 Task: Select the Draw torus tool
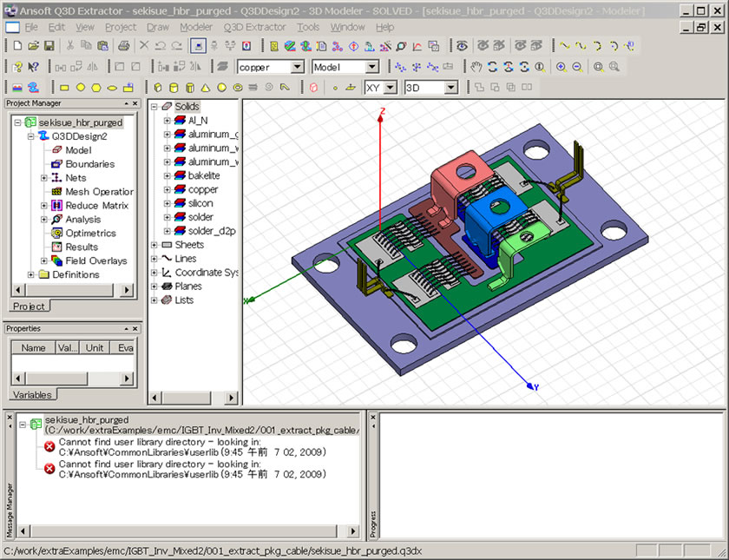click(x=238, y=88)
